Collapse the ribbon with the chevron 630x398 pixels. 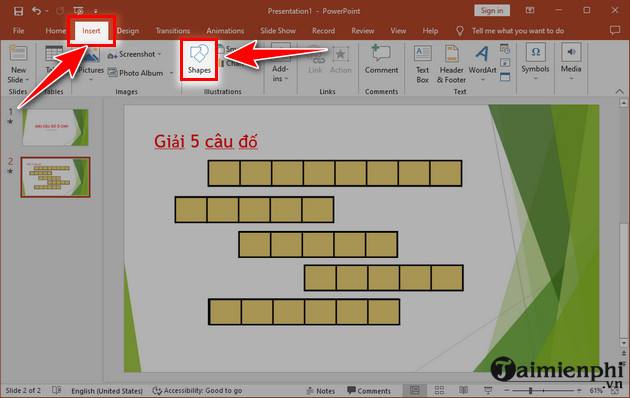pyautogui.click(x=620, y=92)
